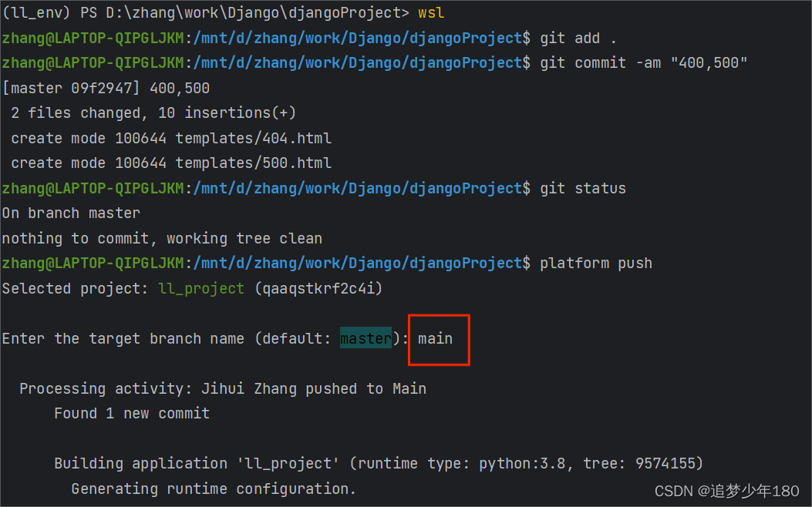Image resolution: width=812 pixels, height=507 pixels.
Task: Click the CSDN @追梦少年180 watermark
Action: click(x=726, y=490)
